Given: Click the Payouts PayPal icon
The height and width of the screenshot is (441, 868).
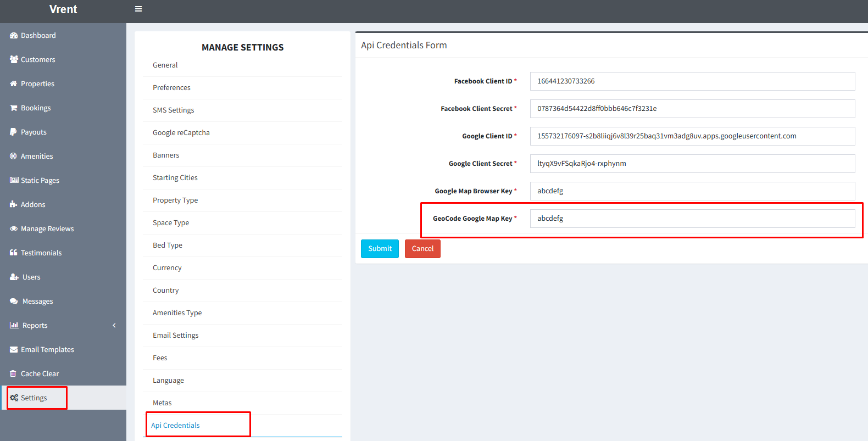Looking at the screenshot, I should (x=14, y=132).
